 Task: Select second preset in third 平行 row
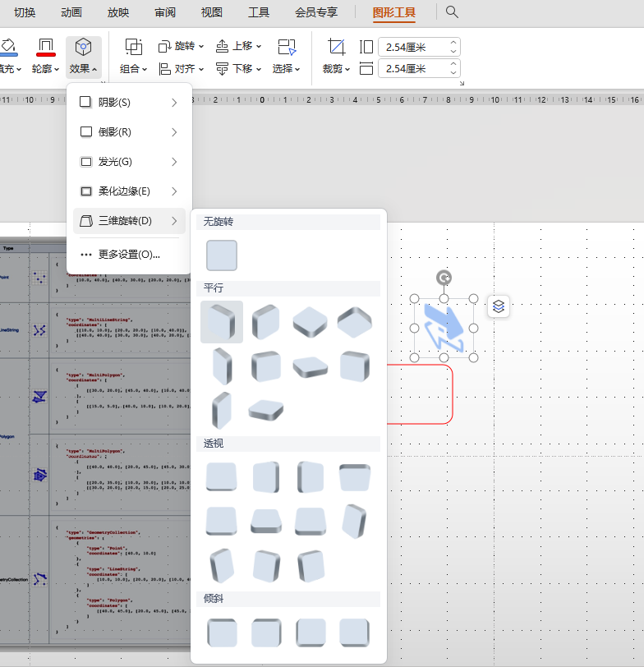(266, 411)
